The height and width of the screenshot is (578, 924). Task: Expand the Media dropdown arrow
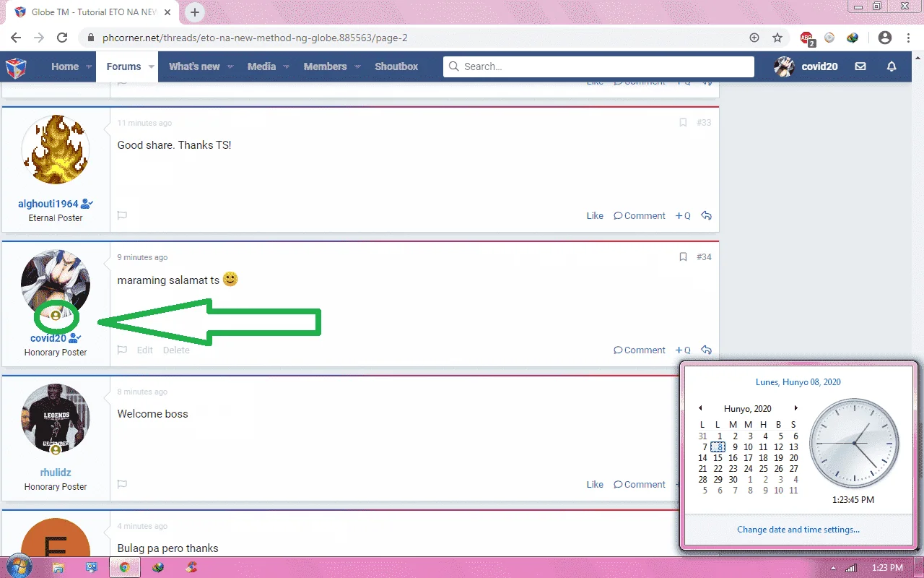(287, 66)
